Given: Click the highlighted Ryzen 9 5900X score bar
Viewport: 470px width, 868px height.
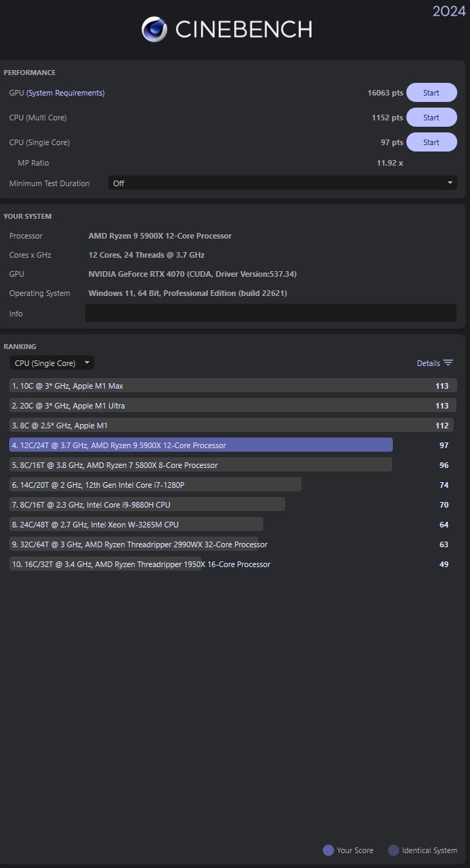Looking at the screenshot, I should (x=201, y=445).
